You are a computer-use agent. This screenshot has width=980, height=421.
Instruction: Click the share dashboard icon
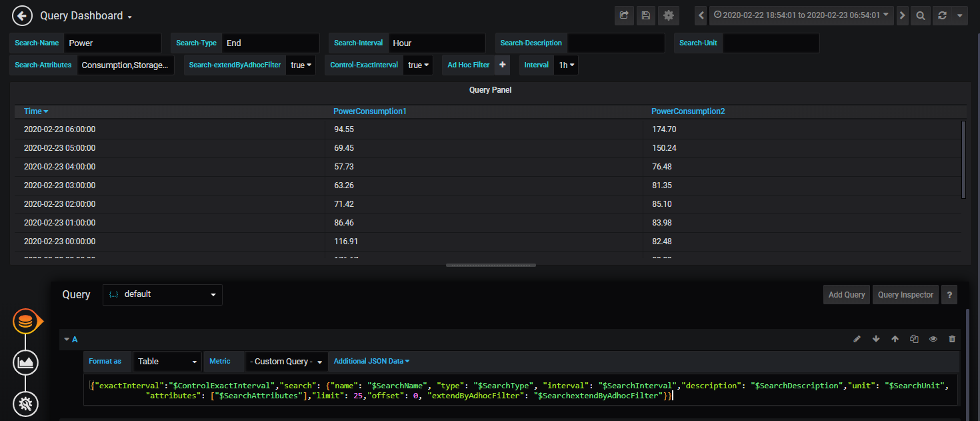click(624, 15)
